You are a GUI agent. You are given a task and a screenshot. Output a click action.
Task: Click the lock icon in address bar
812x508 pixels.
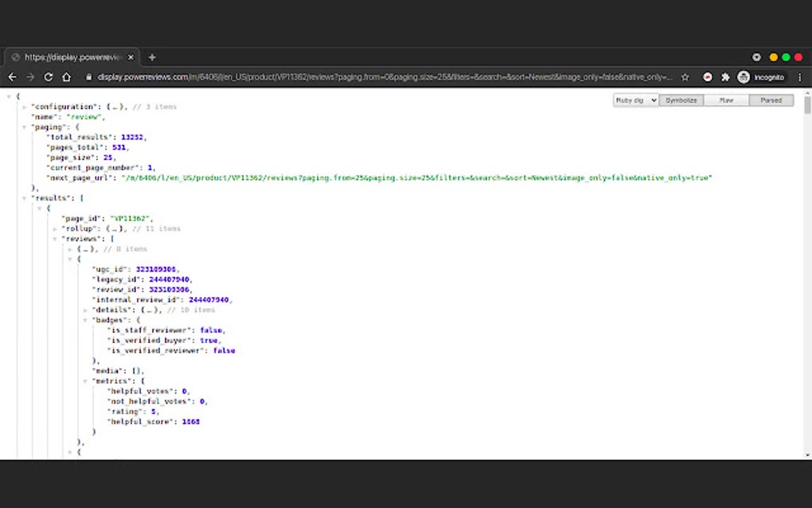point(88,77)
